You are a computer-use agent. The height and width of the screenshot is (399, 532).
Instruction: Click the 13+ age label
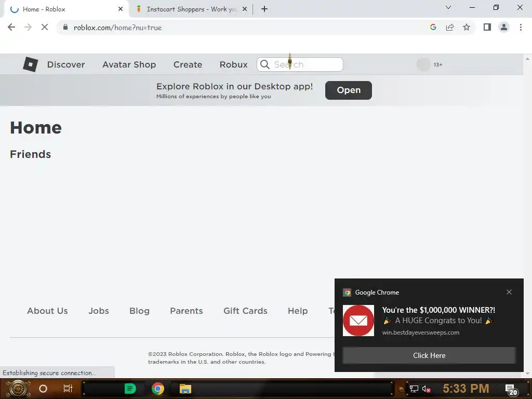437,64
